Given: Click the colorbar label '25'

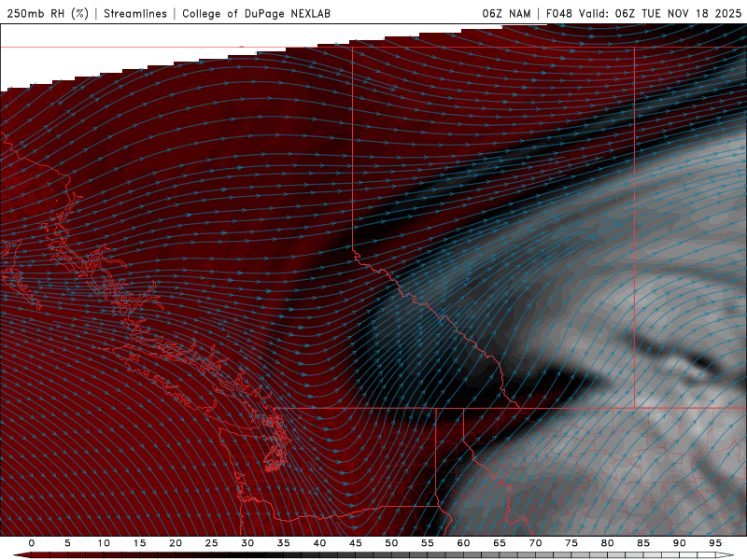Looking at the screenshot, I should pos(212,543).
